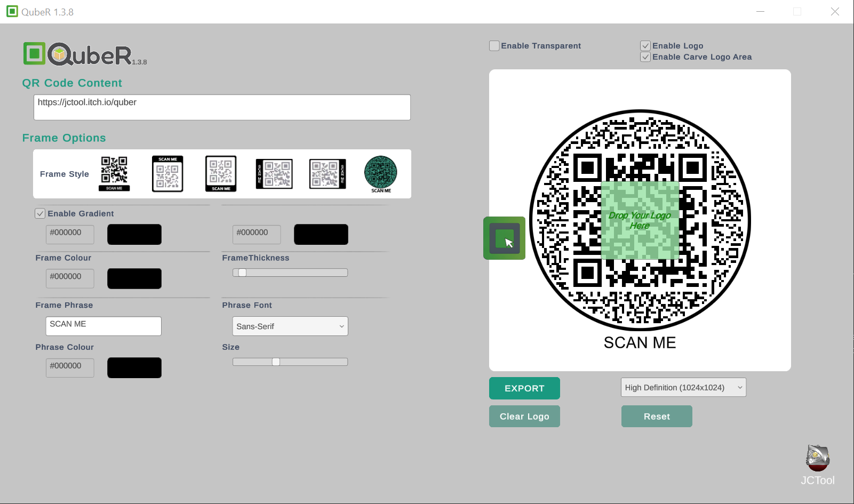Click the QubeR logo in the header
The image size is (854, 504).
click(x=85, y=54)
